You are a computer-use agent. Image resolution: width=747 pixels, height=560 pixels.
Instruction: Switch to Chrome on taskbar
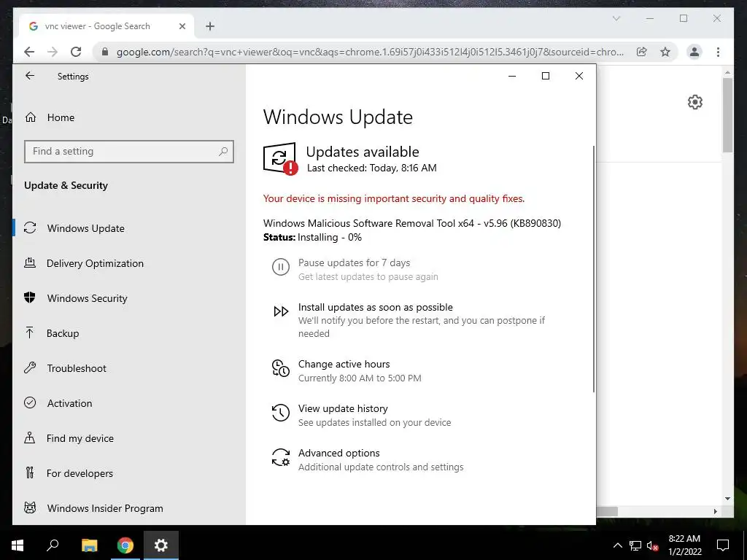point(125,545)
